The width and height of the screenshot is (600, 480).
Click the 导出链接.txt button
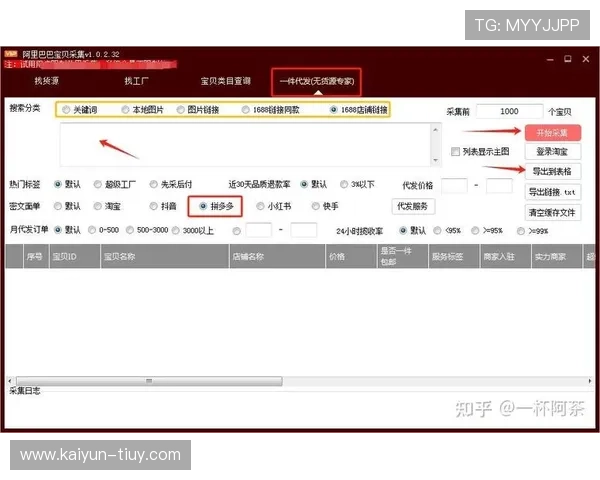553,192
